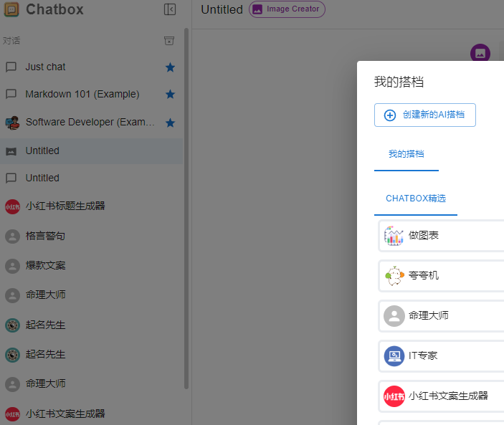Collapse the sidebar with the panel toggle icon
The width and height of the screenshot is (504, 425).
click(170, 9)
